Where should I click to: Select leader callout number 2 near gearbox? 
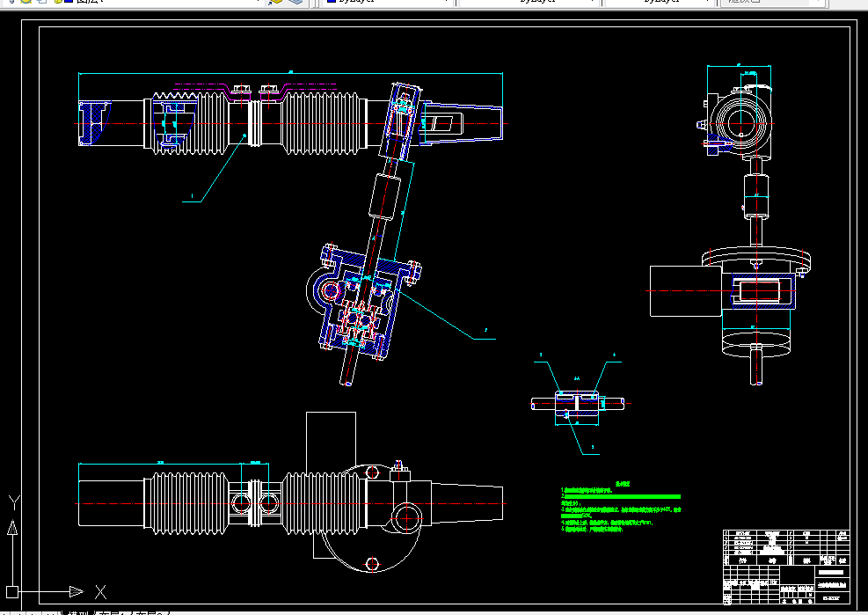click(x=485, y=330)
